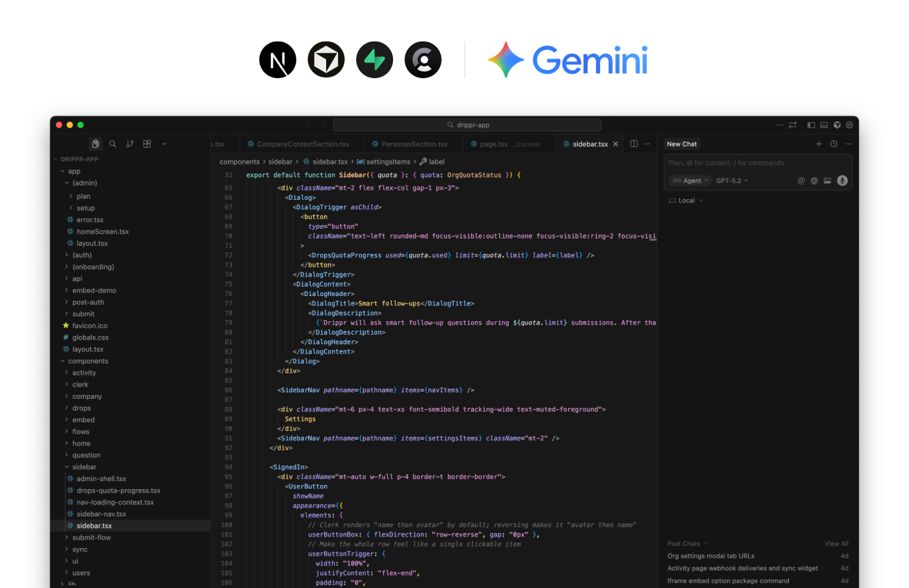Image resolution: width=909 pixels, height=588 pixels.
Task: Click components breadcrumb segment
Action: [239, 162]
